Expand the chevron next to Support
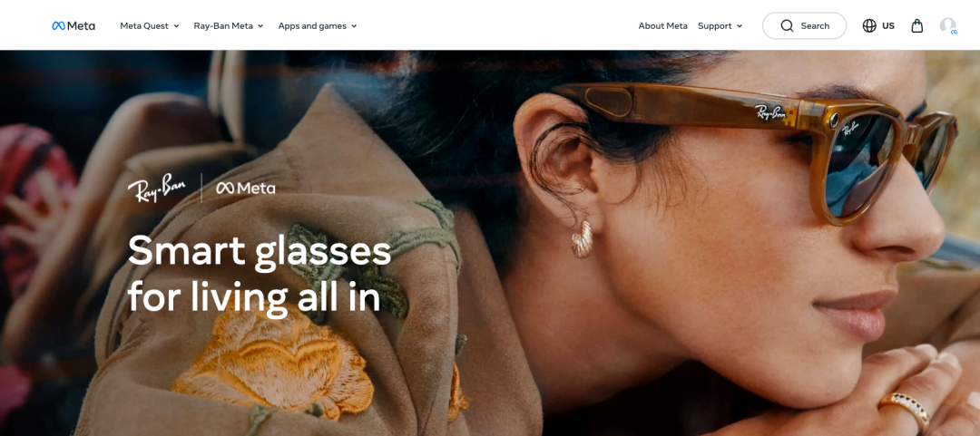This screenshot has width=980, height=436. click(x=740, y=26)
